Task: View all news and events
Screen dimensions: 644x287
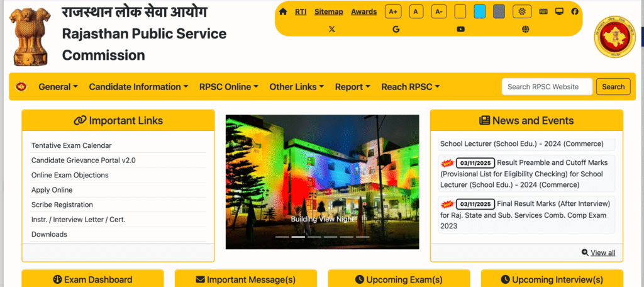Action: (x=603, y=252)
